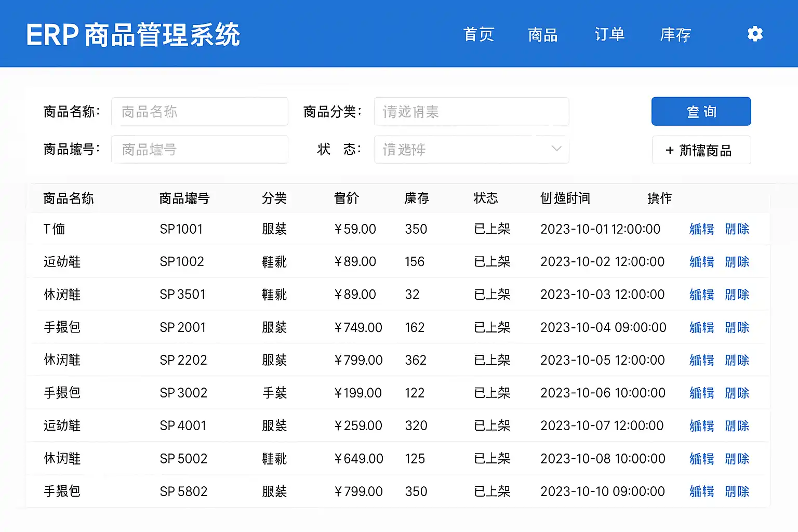Edit the SP 4001 product row
This screenshot has height=532, width=798.
pyautogui.click(x=701, y=425)
